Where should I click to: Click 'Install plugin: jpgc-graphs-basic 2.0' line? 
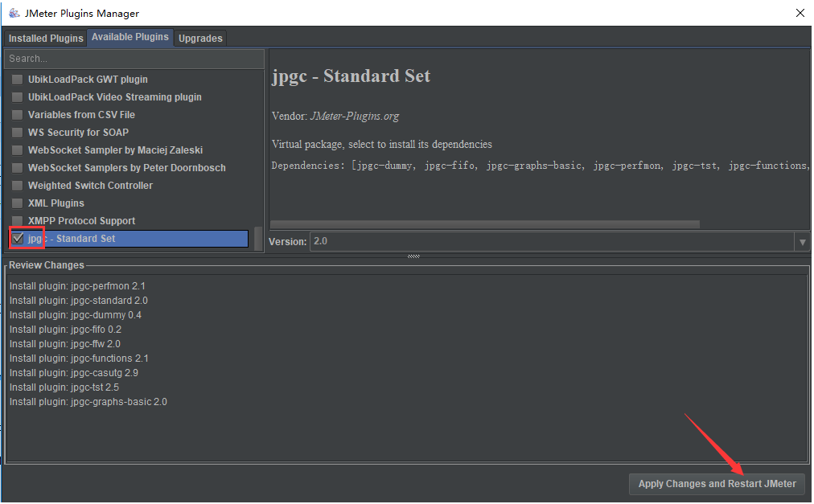[88, 402]
